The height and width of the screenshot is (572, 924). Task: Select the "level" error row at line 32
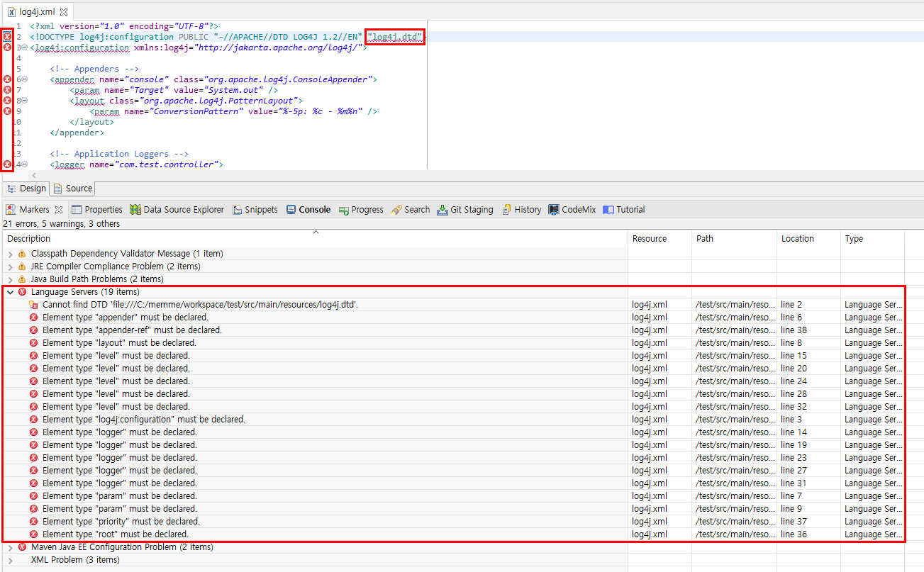point(454,407)
